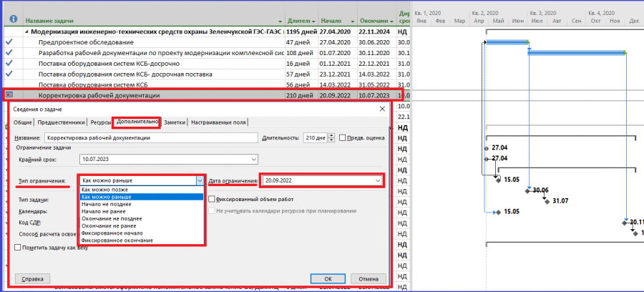Increase duration with the stepper arrows
Screen dimensions: 644x292
point(332,135)
